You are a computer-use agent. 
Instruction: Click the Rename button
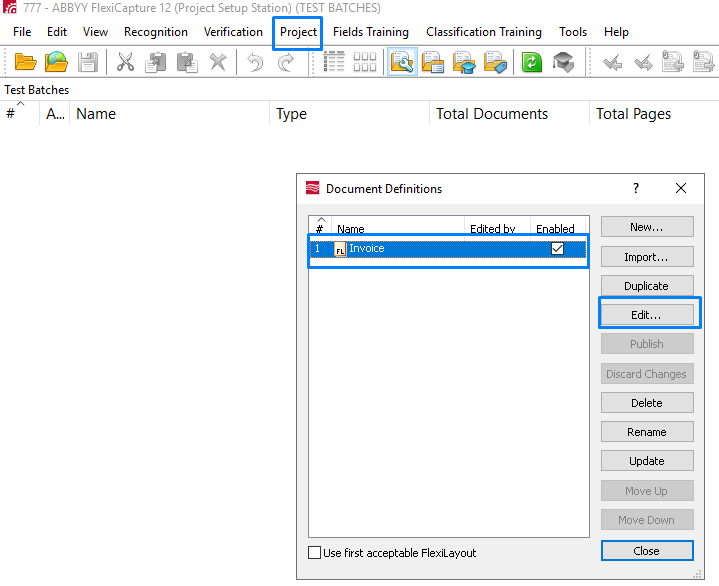pos(647,431)
